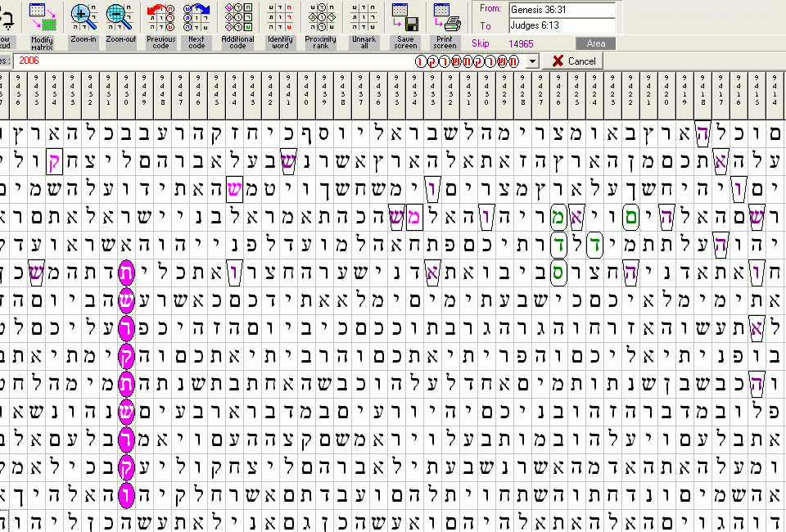
Task: Click the Zoom-in magnifier icon
Action: [x=83, y=16]
